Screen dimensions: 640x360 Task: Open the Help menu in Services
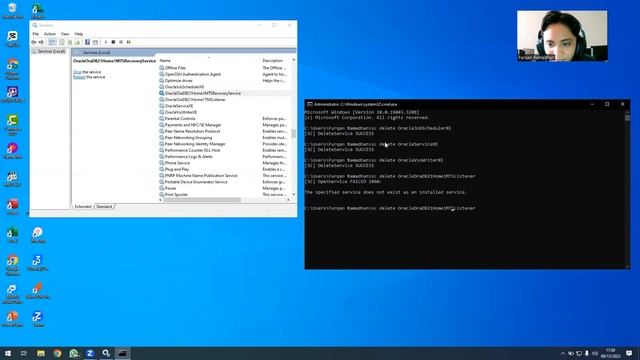click(79, 34)
